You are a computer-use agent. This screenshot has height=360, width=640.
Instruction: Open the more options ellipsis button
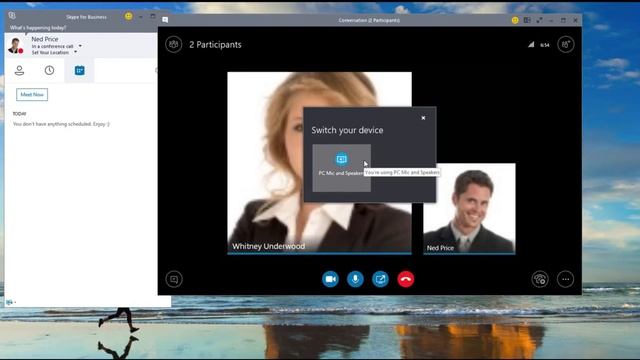click(565, 279)
